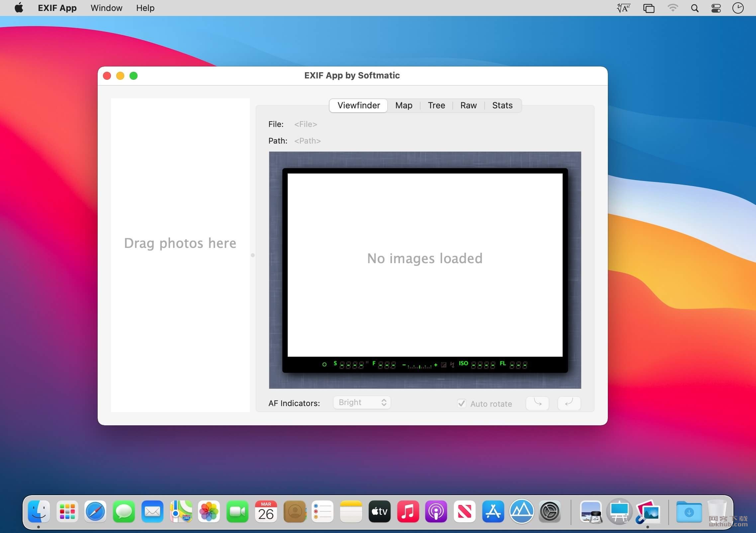This screenshot has width=756, height=533.
Task: Open the Apple menu
Action: coord(19,8)
